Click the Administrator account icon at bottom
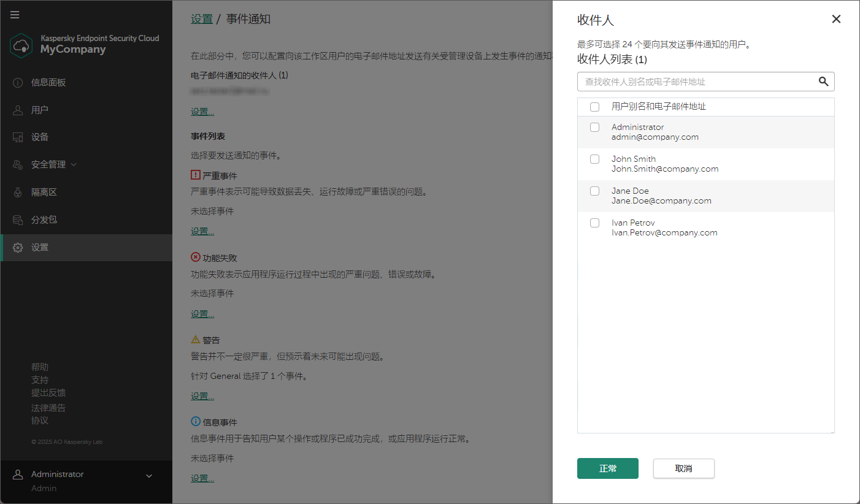 pyautogui.click(x=17, y=473)
